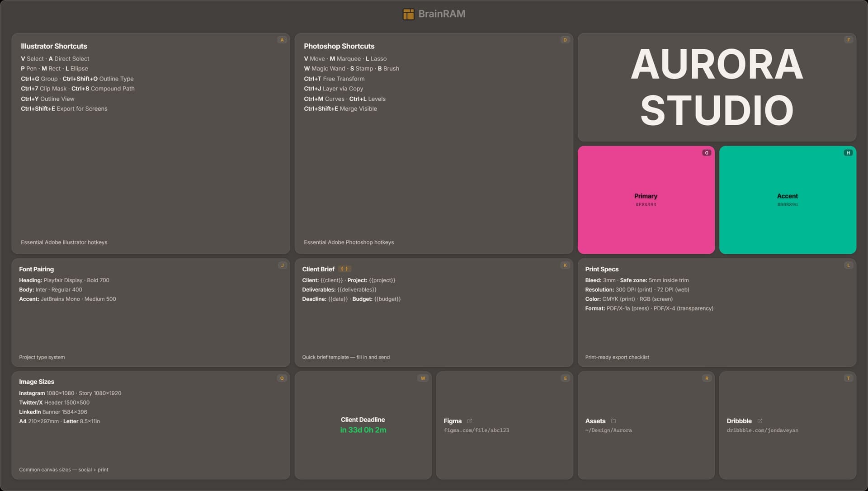Viewport: 868px width, 491px height.
Task: Copy the Accent teal color swatch
Action: (788, 200)
